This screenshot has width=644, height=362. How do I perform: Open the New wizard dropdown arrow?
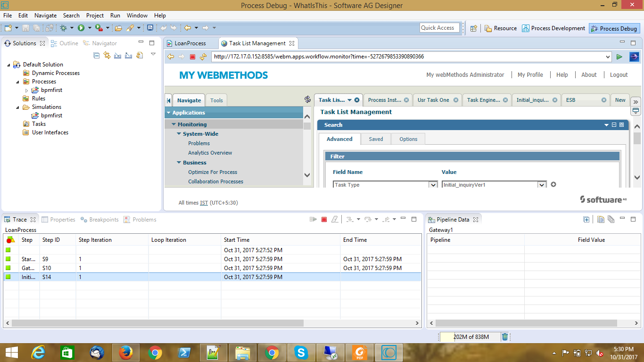[17, 28]
